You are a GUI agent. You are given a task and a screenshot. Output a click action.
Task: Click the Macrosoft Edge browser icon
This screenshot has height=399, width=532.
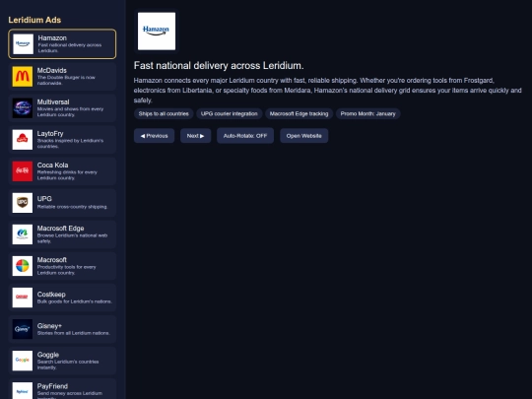pos(23,234)
